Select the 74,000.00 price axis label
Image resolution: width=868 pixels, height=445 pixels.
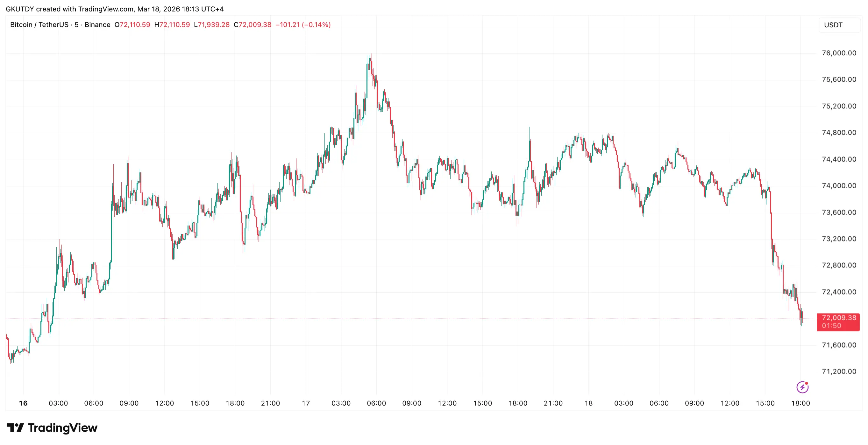[x=839, y=185]
